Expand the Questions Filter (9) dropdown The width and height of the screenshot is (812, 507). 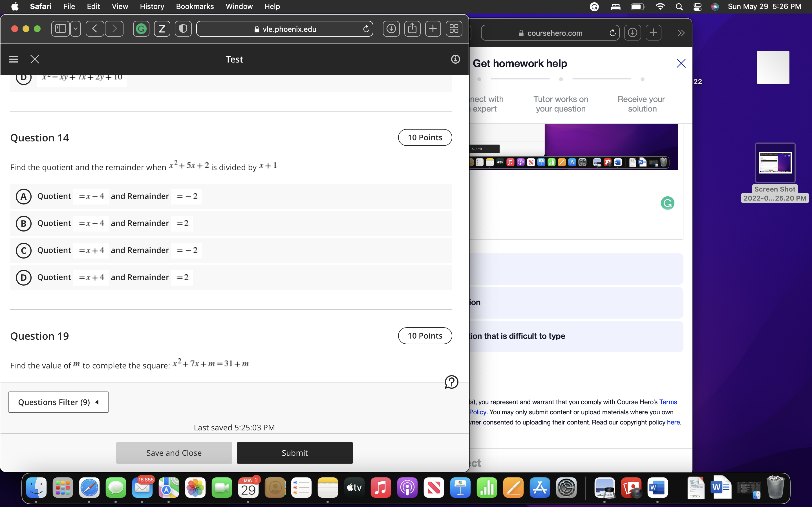[x=58, y=402]
